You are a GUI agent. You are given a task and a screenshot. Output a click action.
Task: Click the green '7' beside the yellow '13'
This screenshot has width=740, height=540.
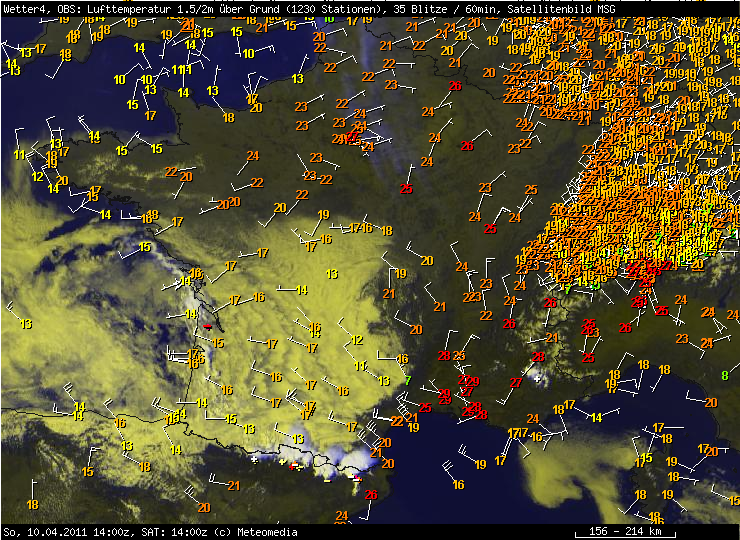click(408, 380)
